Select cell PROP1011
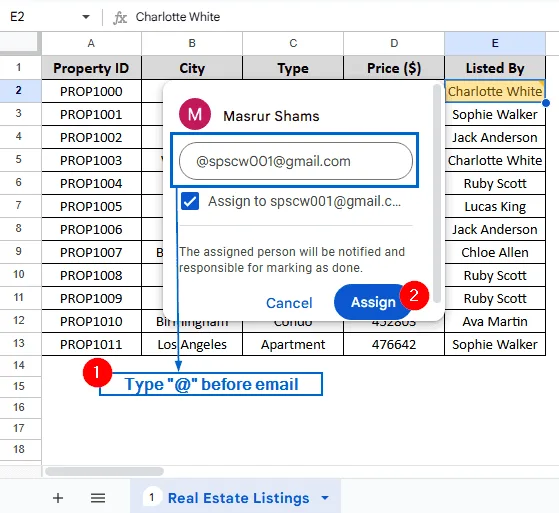The width and height of the screenshot is (559, 513). 91,344
